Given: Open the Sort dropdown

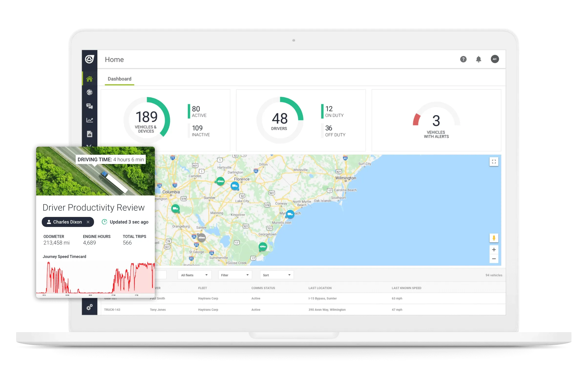Looking at the screenshot, I should click(276, 275).
